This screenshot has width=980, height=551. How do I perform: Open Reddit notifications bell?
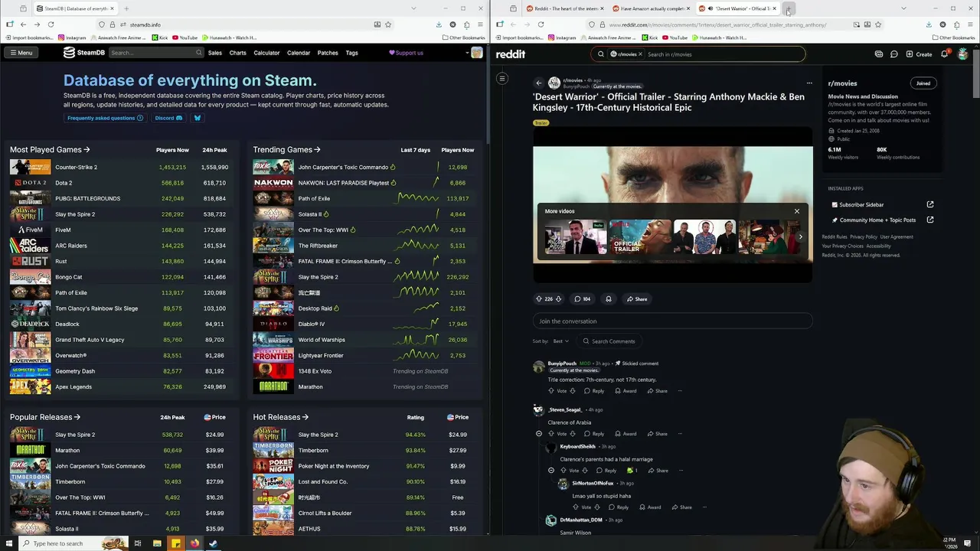click(944, 54)
